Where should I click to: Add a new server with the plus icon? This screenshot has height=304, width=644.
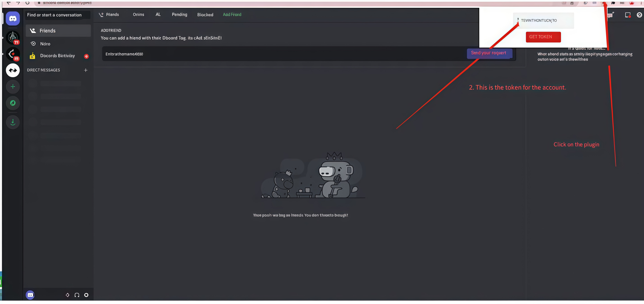coord(13,86)
